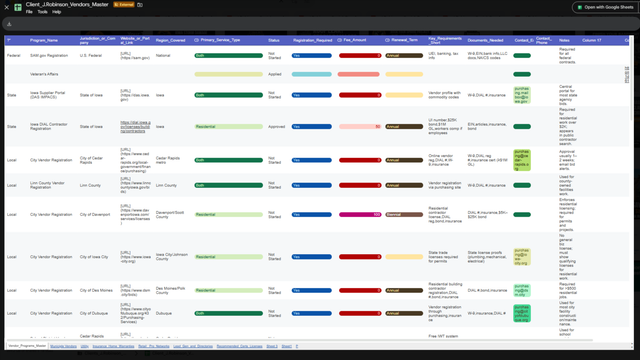Close the file preview with the X icon

tap(7, 7)
